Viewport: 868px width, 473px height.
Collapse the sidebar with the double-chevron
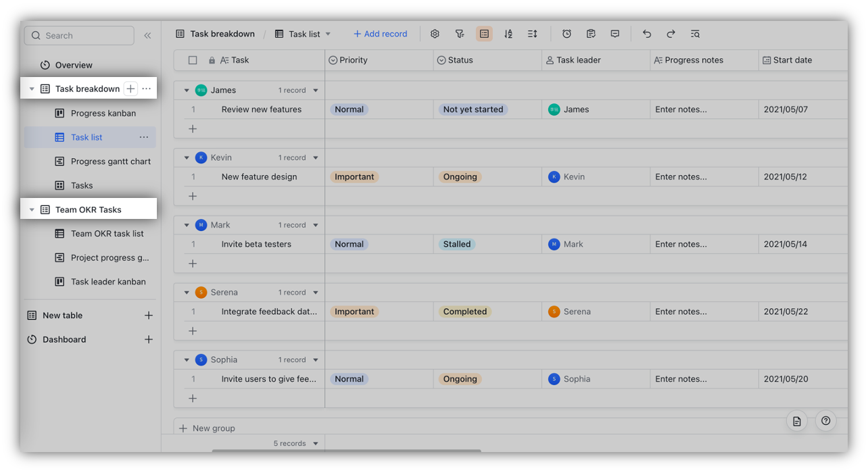(x=148, y=36)
